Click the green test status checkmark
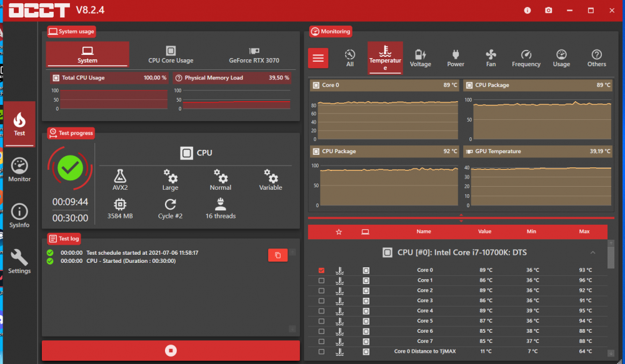625x364 pixels. pos(70,168)
